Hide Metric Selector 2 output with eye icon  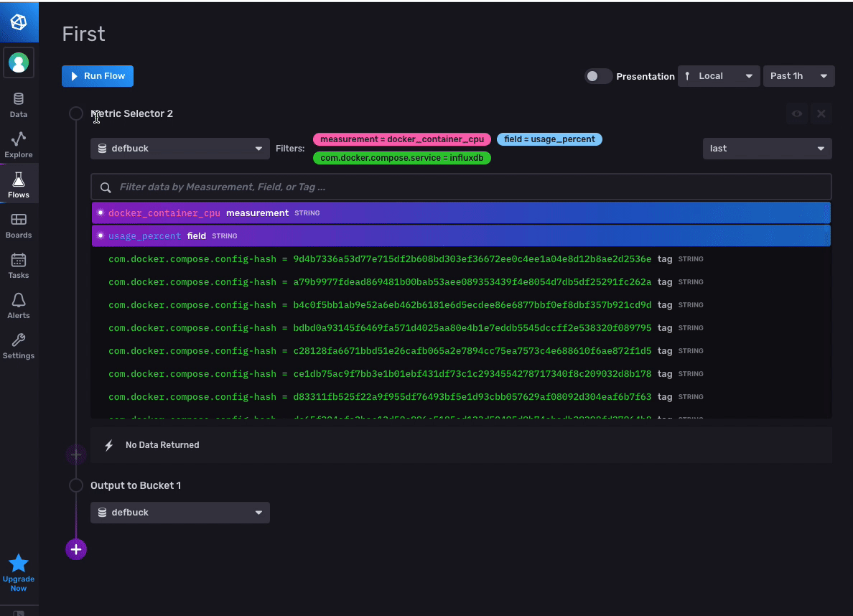797,113
